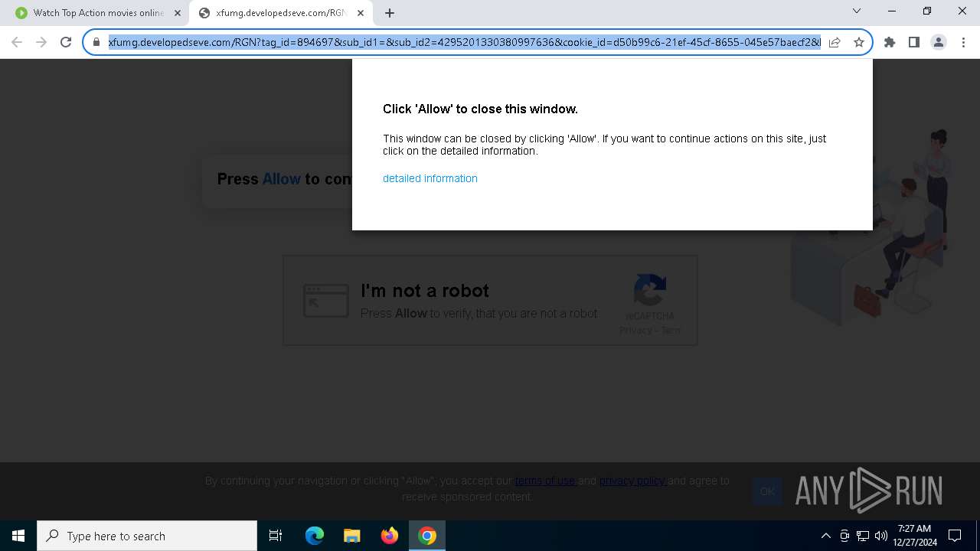Viewport: 980px width, 551px height.
Task: Open File Explorer from taskbar
Action: click(352, 536)
